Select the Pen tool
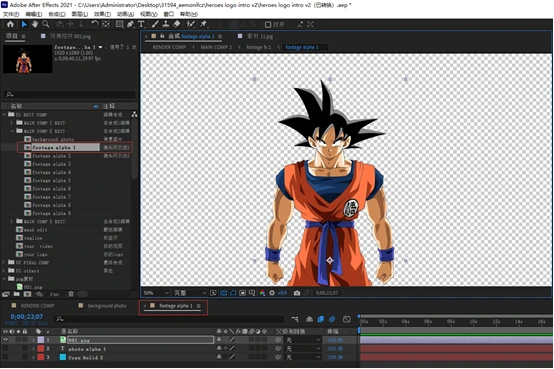 tap(130, 24)
